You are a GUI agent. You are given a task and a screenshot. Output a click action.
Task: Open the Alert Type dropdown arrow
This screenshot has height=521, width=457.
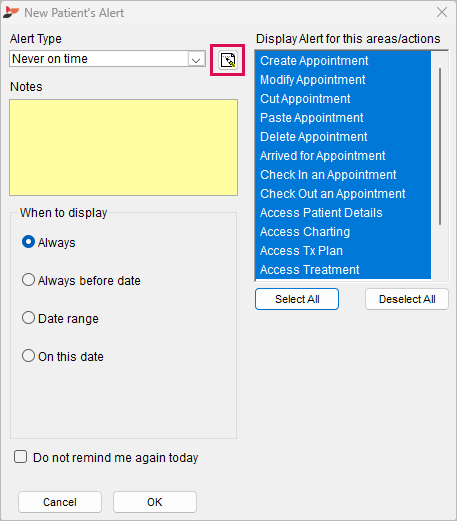(196, 59)
